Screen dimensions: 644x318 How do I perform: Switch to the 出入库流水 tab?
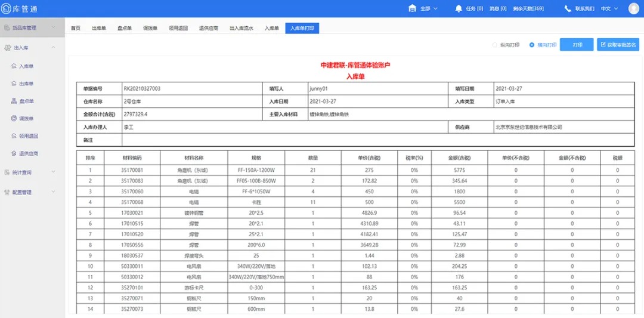pos(241,28)
